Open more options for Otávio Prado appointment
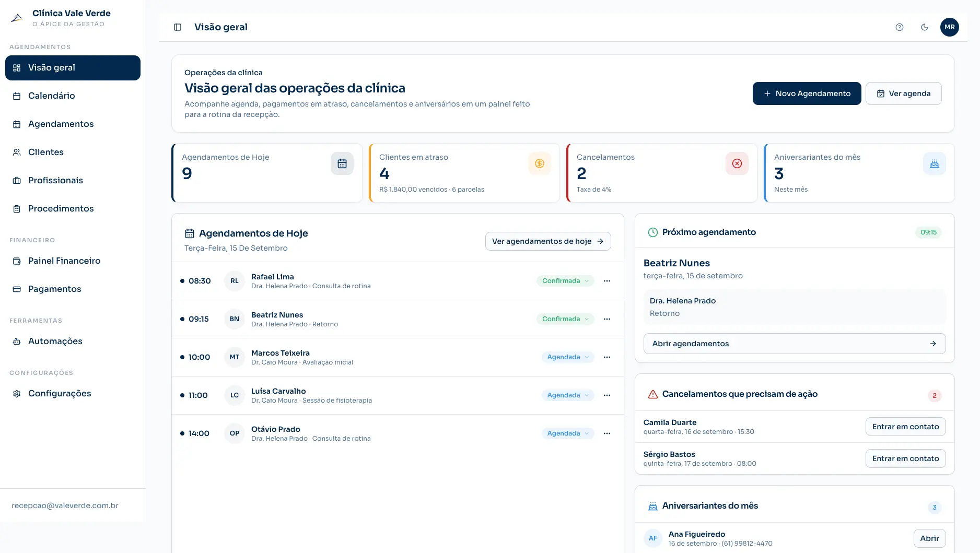The width and height of the screenshot is (980, 553). [x=607, y=433]
